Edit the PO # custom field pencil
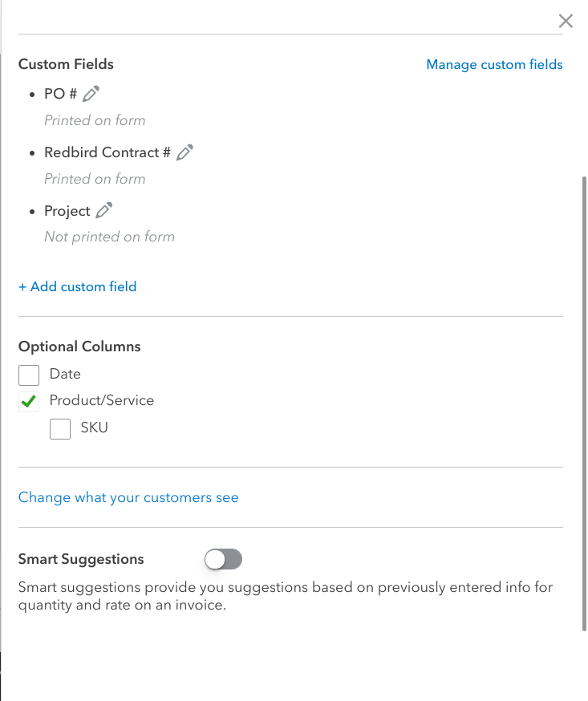Screen dimensions: 588x701 click(91, 94)
